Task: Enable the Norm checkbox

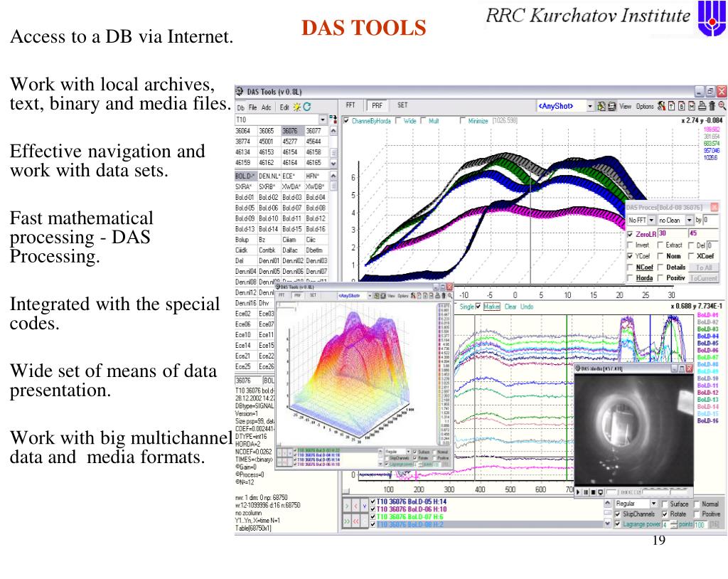Action: tap(660, 256)
